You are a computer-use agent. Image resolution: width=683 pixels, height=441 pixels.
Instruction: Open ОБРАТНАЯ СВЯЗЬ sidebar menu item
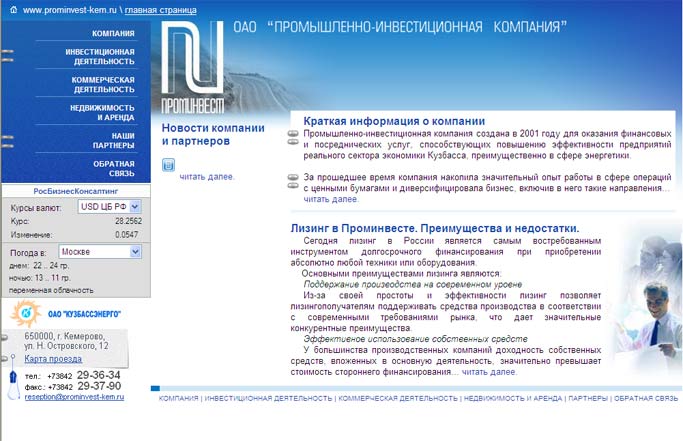coord(114,169)
